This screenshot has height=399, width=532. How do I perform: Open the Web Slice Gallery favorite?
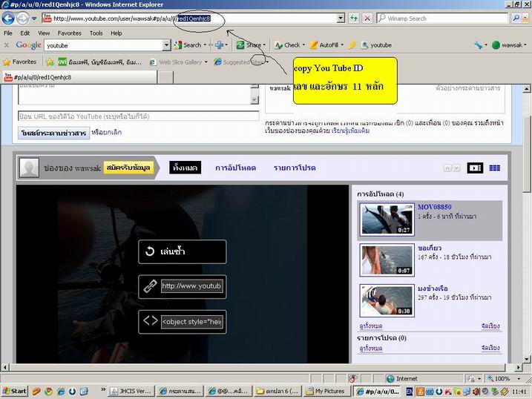click(179, 62)
